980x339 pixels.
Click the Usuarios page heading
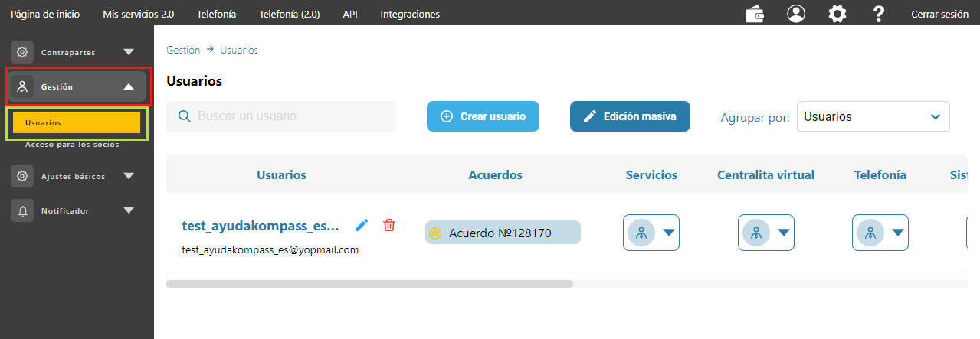click(x=194, y=80)
